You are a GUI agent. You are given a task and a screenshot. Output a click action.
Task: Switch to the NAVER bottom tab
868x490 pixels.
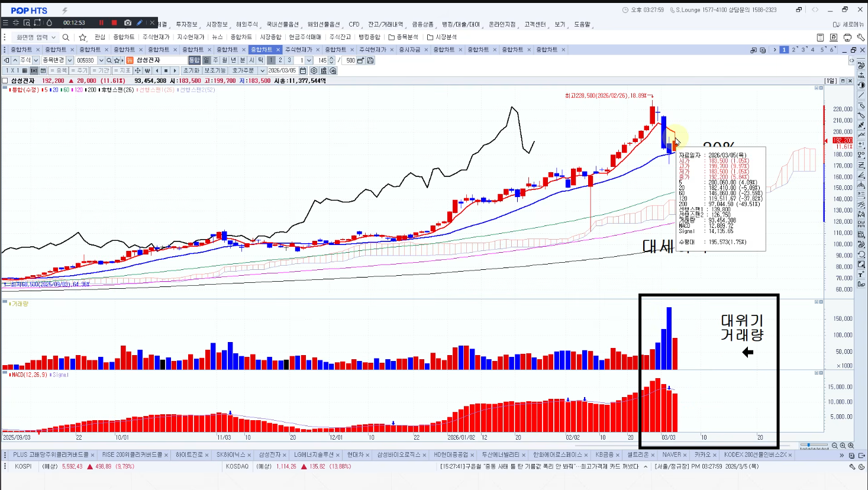coord(672,454)
